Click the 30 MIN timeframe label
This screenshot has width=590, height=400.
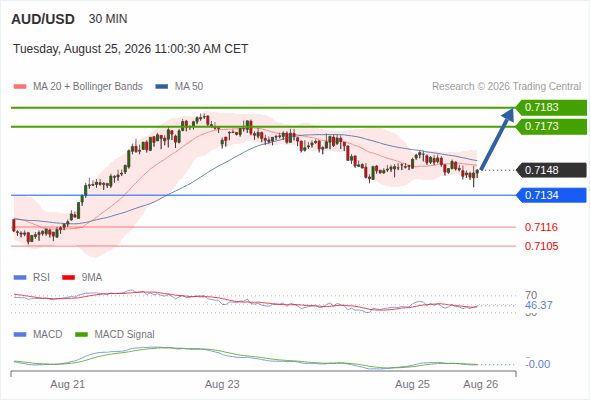(x=108, y=19)
